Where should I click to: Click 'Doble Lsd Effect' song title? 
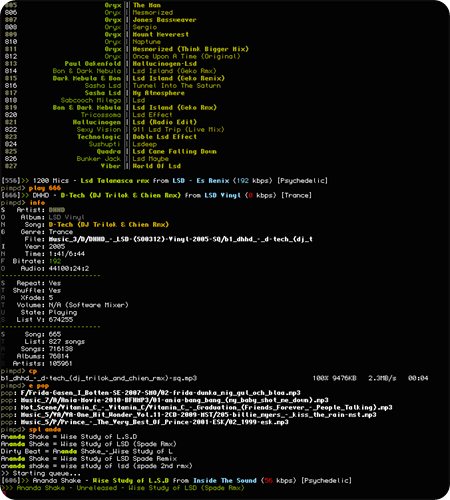[165, 137]
